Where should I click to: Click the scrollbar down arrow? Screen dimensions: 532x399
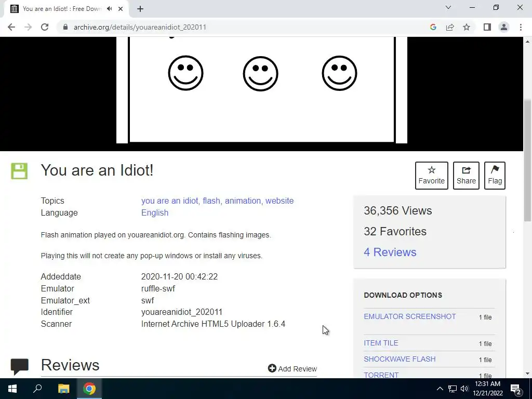coord(528,374)
